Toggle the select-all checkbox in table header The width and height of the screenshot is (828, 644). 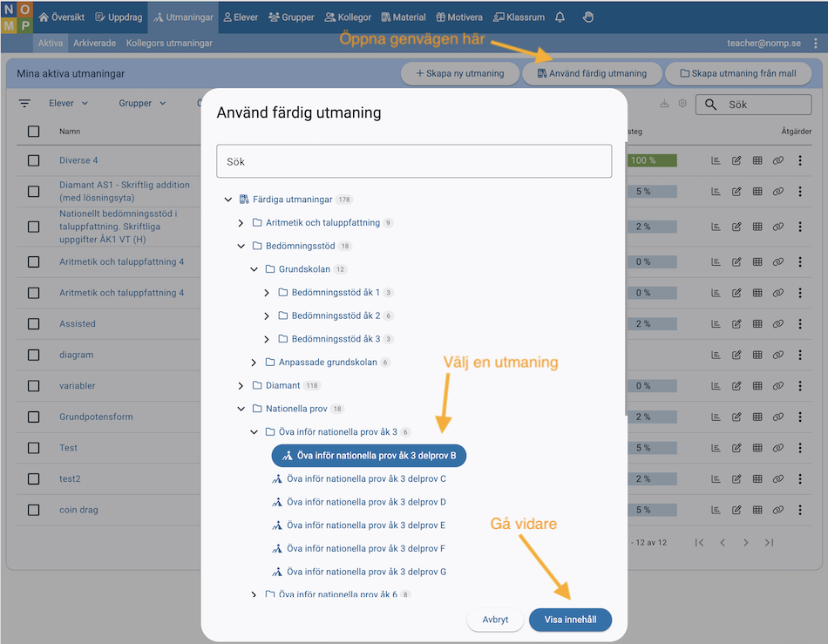click(x=34, y=132)
